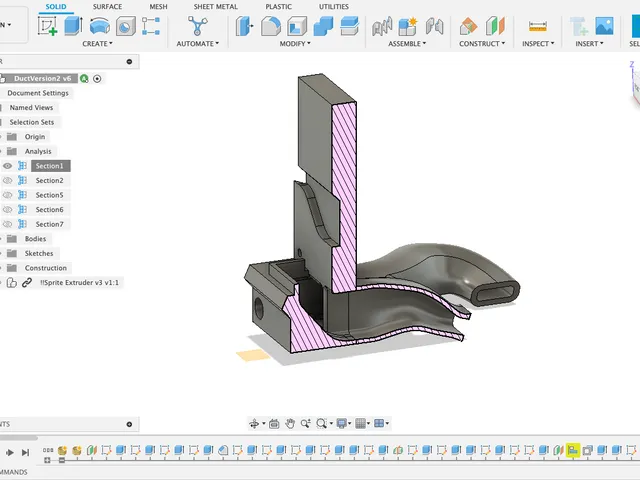Select the Sketches folder in browser
Viewport: 640px width, 480px height.
pyautogui.click(x=39, y=253)
